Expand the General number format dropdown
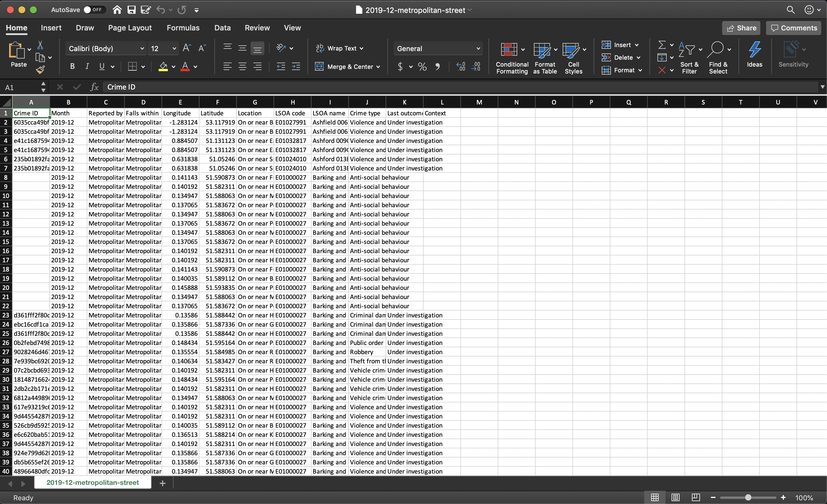The image size is (827, 504). click(478, 49)
